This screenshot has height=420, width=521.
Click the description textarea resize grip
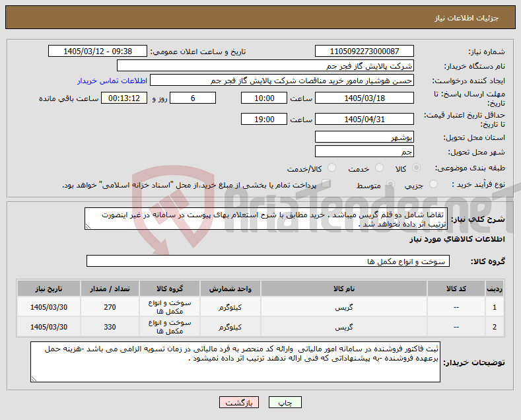[88, 227]
